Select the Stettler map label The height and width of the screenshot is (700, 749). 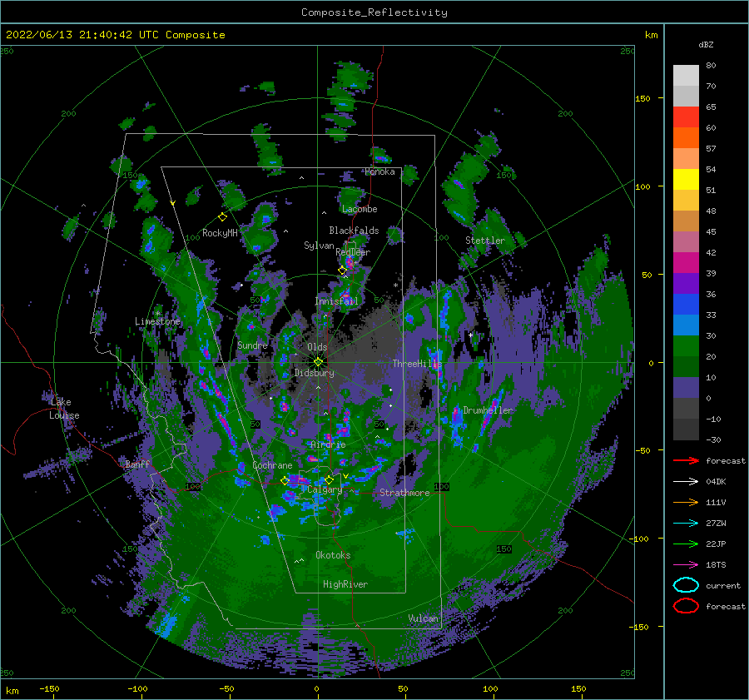coord(485,241)
